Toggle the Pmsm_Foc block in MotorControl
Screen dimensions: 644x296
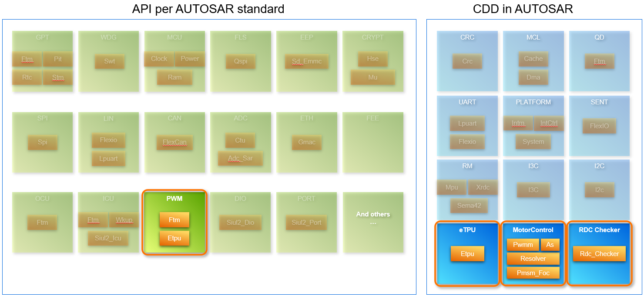tap(533, 273)
